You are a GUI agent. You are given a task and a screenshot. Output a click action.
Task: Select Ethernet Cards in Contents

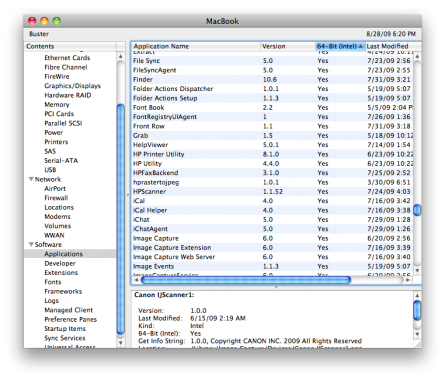(x=67, y=58)
